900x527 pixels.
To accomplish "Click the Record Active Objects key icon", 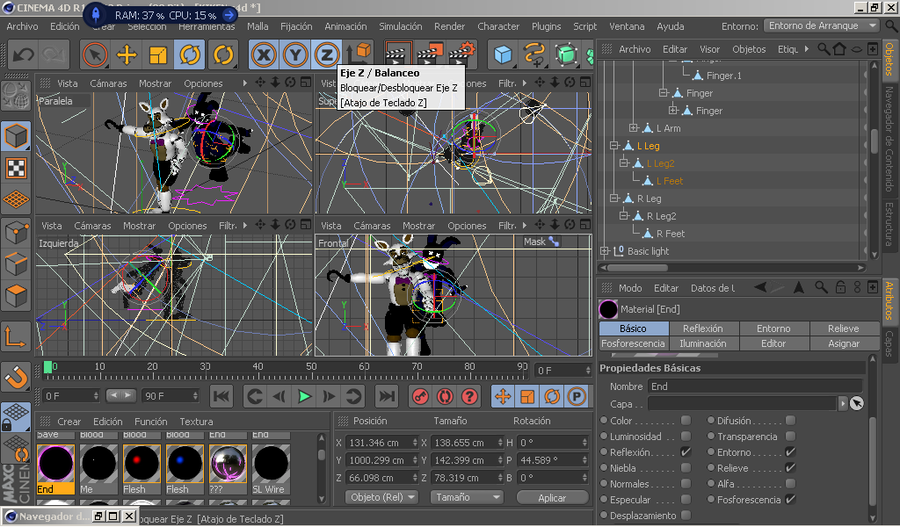I will click(421, 397).
